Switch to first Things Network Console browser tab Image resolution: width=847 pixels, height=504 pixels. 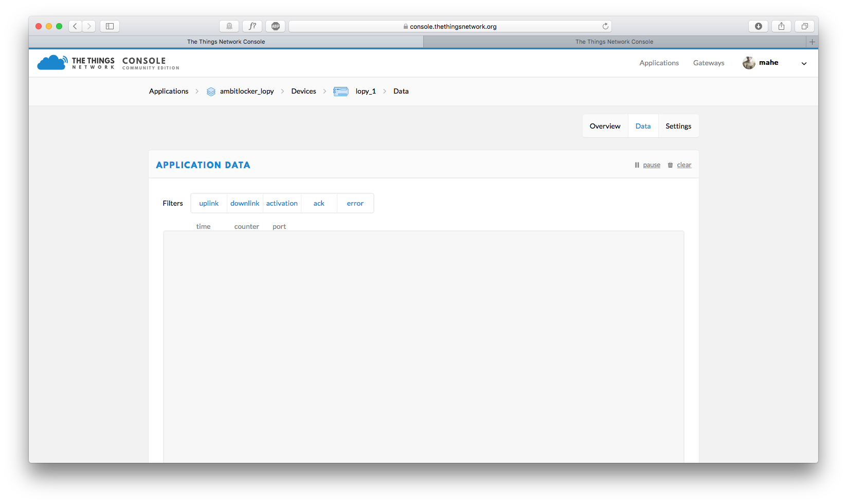click(226, 42)
